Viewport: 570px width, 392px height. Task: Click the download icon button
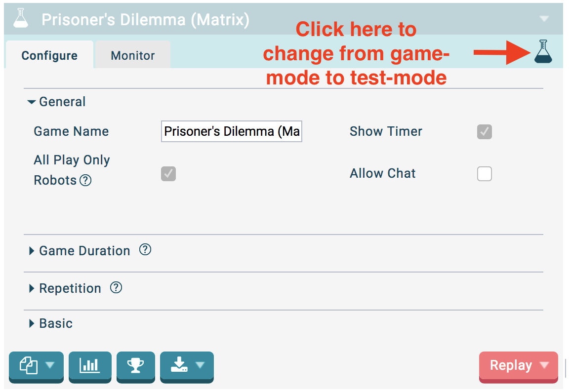pyautogui.click(x=187, y=366)
